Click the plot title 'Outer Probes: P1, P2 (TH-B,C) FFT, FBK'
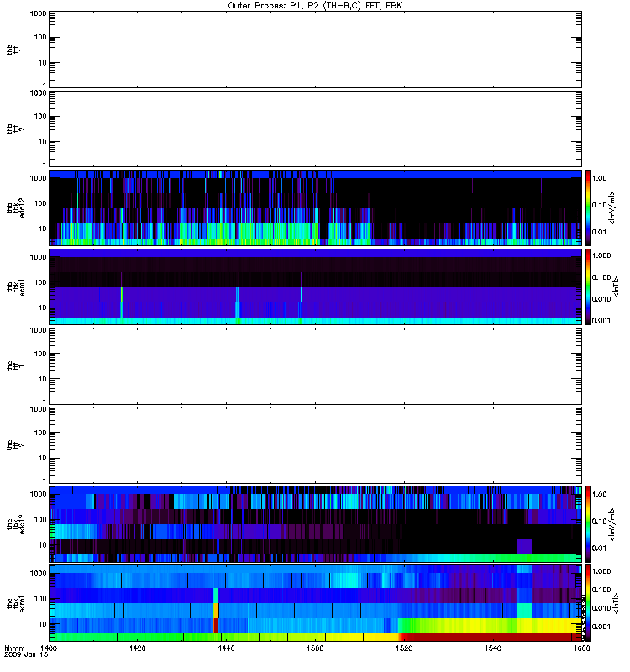630x672 pixels. point(315,6)
